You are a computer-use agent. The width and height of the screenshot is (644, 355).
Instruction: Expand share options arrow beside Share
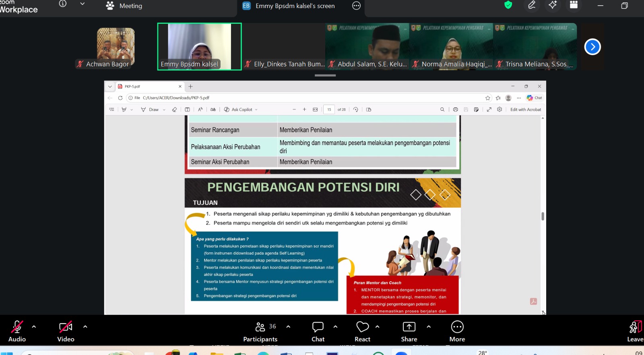point(429,327)
